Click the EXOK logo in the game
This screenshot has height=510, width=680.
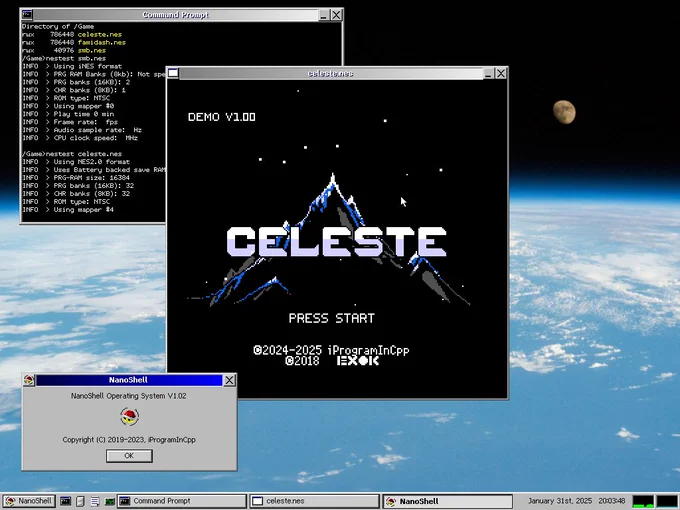[x=358, y=360]
